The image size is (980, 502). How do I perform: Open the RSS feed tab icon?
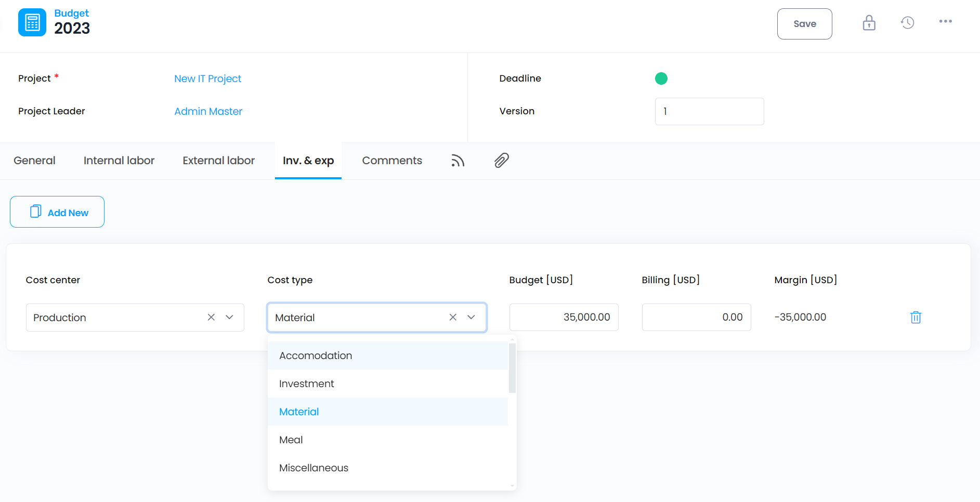click(x=458, y=161)
